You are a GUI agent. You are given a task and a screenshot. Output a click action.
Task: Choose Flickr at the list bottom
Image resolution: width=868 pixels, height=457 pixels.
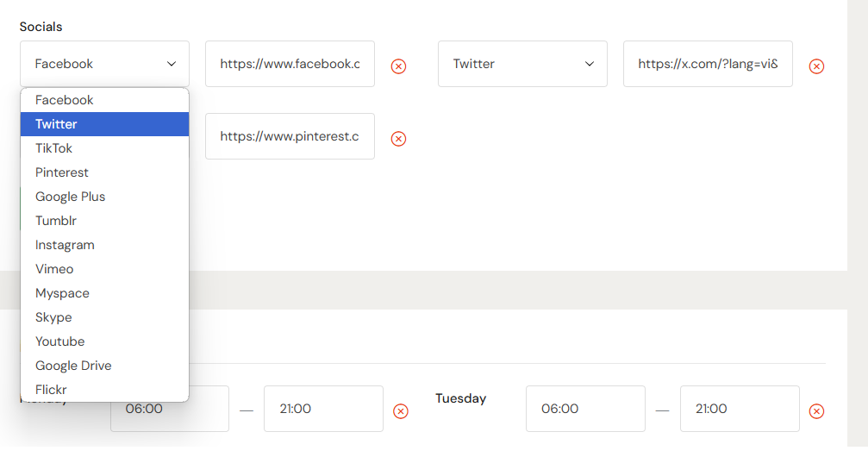104,390
